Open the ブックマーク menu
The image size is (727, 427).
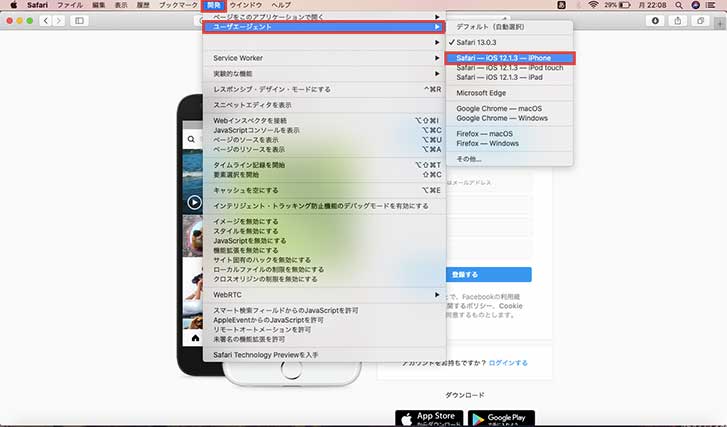click(178, 5)
